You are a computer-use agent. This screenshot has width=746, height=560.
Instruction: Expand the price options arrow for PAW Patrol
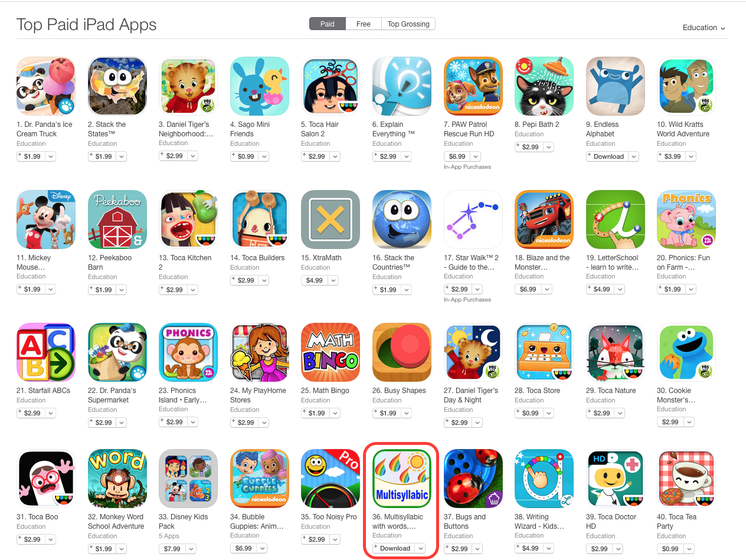coord(475,156)
